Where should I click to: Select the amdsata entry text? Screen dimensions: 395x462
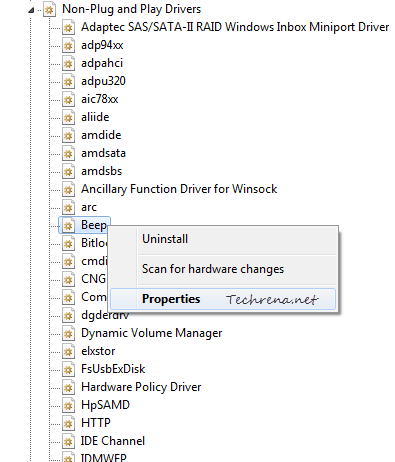[103, 153]
